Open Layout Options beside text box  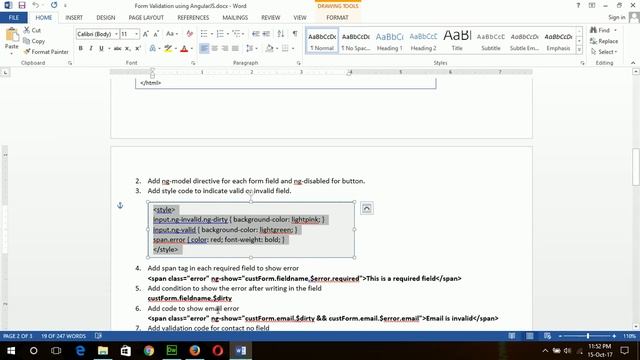point(367,208)
